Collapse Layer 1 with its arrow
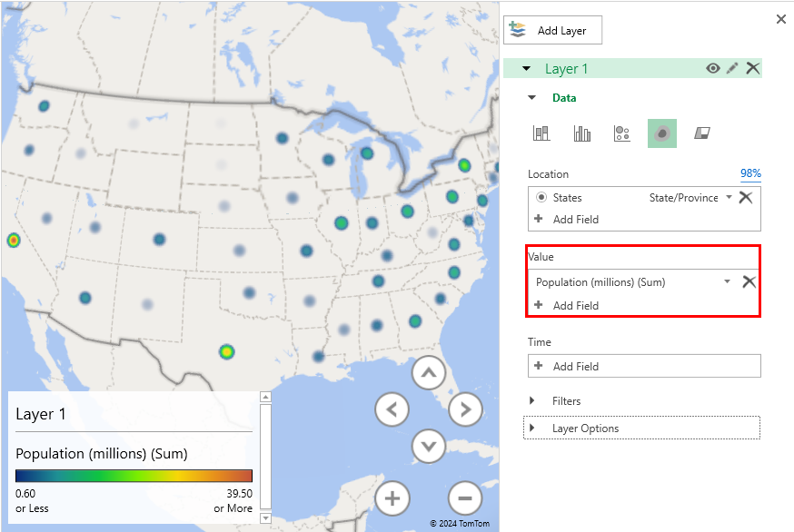Screen dimensions: 794x532 [x=527, y=68]
